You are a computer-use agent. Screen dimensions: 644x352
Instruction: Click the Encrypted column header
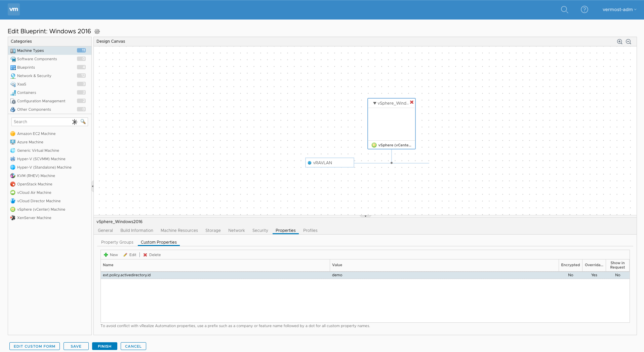(x=570, y=265)
